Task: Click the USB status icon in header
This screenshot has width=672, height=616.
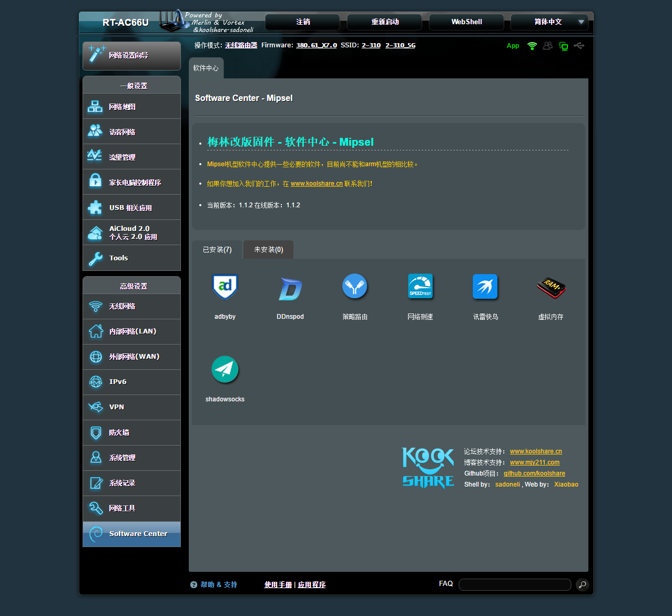Action: point(579,46)
